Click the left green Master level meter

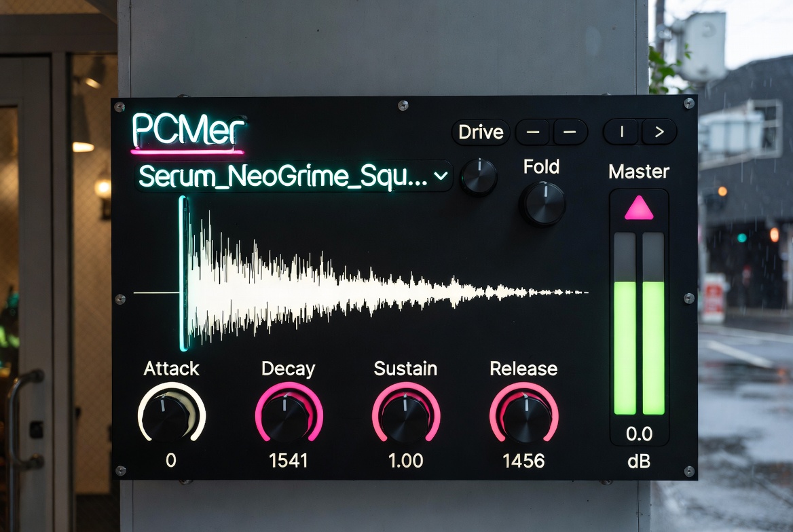[x=625, y=346]
